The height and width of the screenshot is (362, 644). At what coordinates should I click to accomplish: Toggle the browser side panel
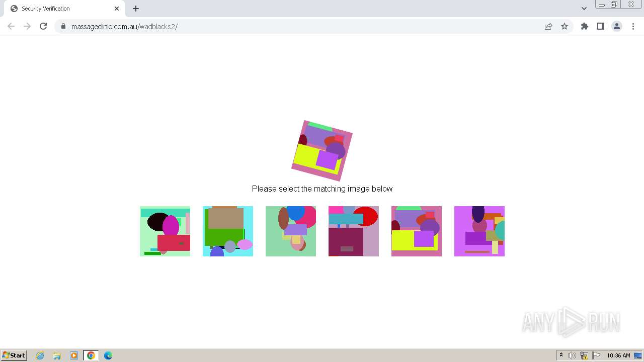tap(601, 26)
